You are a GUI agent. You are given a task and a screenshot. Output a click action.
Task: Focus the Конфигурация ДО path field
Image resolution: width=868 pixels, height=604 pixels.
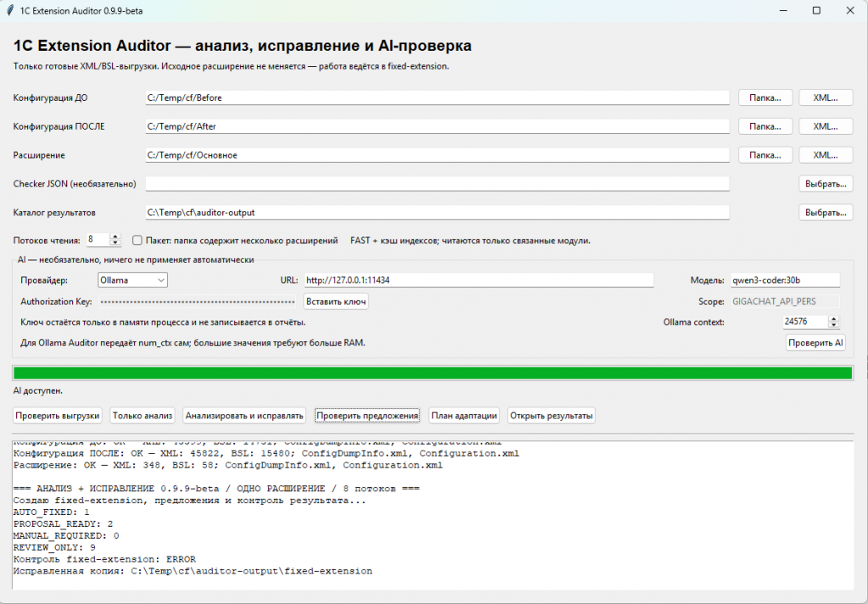[437, 98]
